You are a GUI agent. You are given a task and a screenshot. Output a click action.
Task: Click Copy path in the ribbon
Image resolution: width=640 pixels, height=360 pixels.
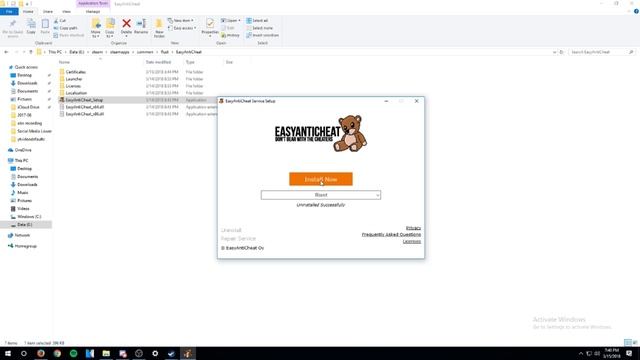(x=65, y=28)
